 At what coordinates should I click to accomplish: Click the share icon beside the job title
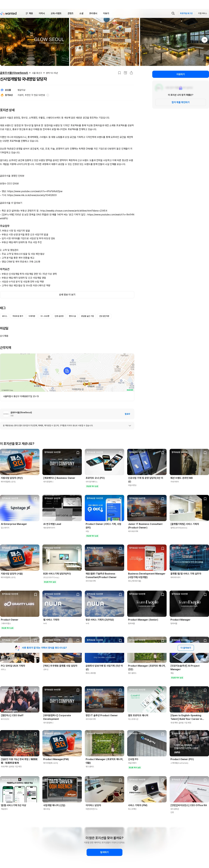click(x=131, y=73)
